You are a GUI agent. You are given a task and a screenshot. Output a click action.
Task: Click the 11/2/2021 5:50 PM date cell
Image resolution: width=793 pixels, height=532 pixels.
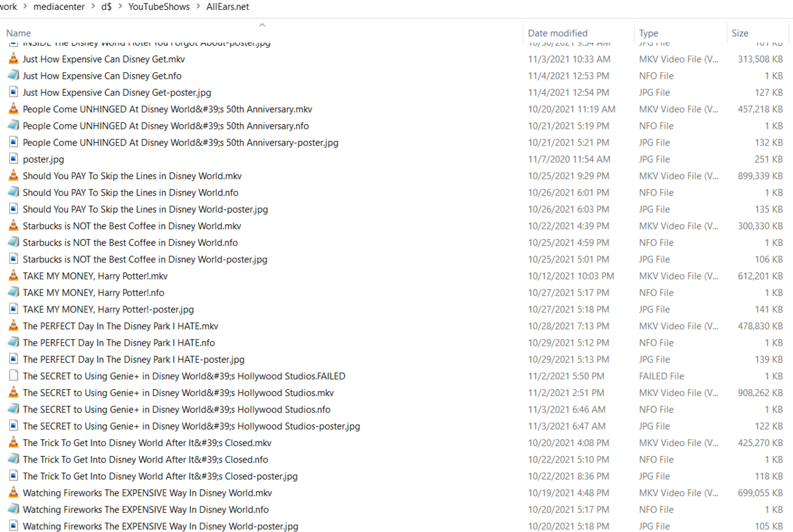click(566, 376)
